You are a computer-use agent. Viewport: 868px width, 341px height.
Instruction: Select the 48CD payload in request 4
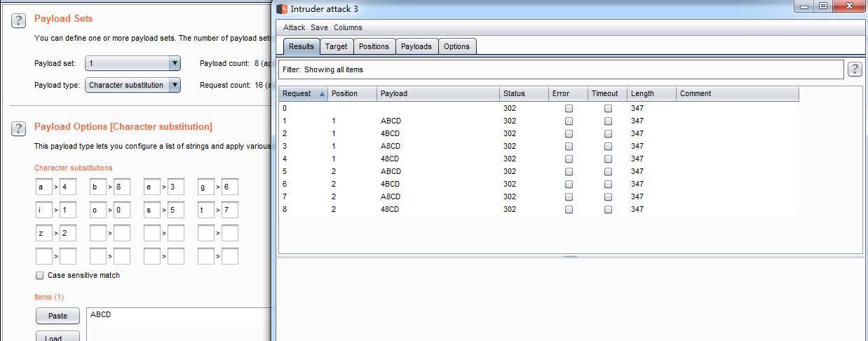coord(390,159)
